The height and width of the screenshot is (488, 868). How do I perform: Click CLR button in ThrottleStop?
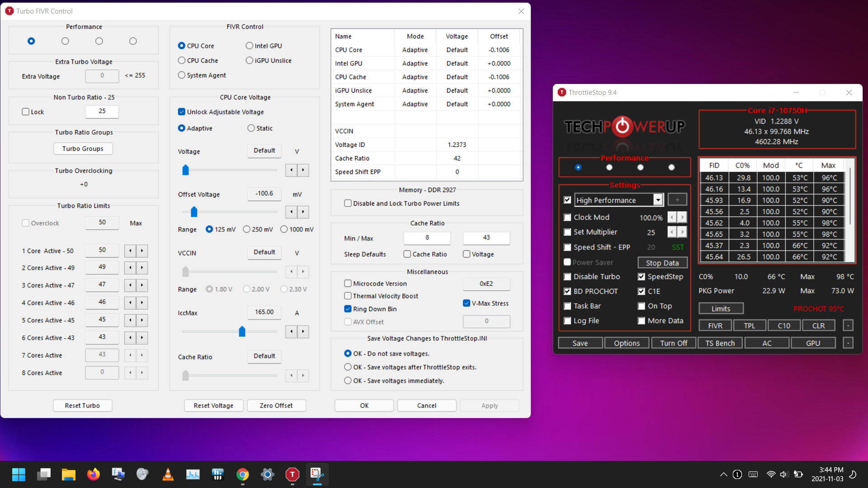(x=818, y=325)
